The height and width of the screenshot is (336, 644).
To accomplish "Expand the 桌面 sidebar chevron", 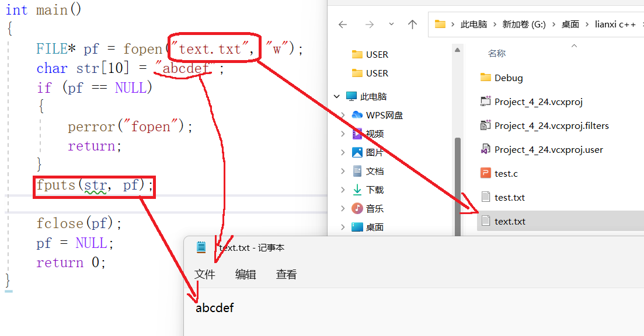I will (344, 226).
